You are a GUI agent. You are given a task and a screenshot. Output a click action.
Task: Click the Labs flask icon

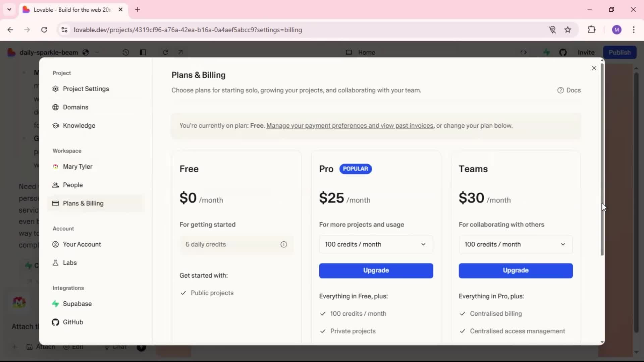56,263
